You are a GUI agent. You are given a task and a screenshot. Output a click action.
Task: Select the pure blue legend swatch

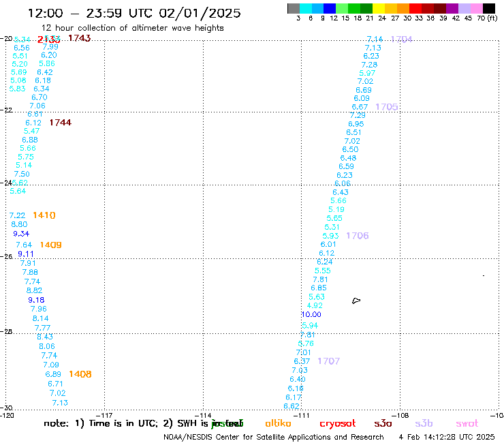tap(330, 8)
